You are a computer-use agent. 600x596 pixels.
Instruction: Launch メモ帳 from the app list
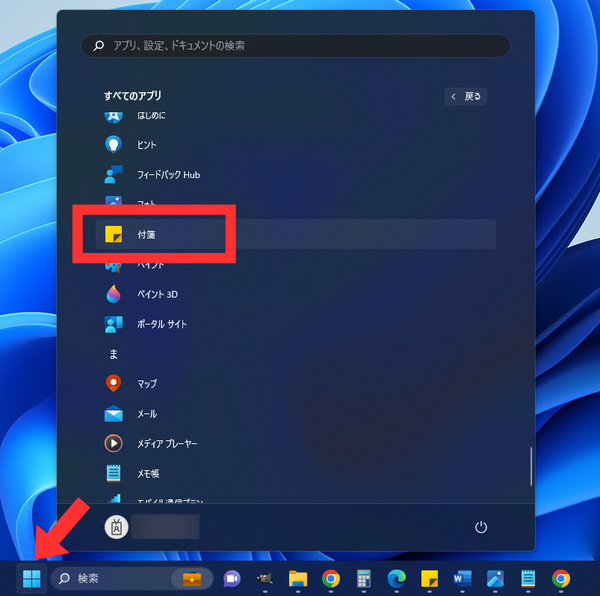(x=295, y=473)
